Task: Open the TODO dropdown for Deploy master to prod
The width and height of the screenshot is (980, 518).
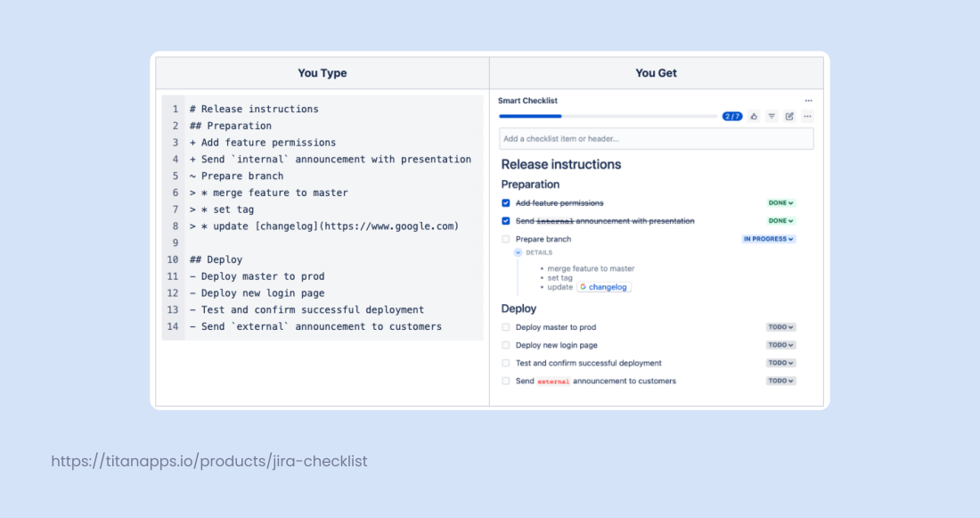Action: tap(780, 327)
